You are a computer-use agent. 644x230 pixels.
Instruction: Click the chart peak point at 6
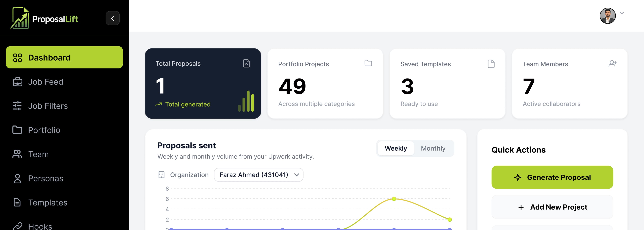coord(394,199)
